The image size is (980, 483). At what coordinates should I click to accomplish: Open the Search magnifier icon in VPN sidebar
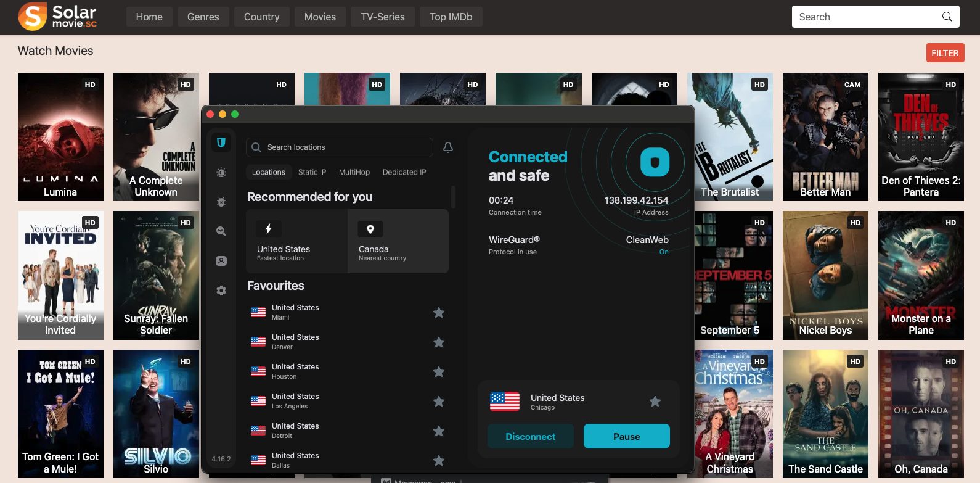[221, 231]
